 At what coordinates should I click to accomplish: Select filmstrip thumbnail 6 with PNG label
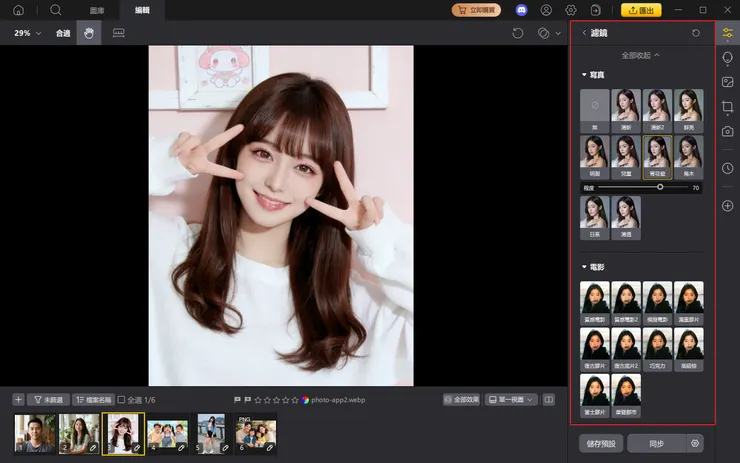click(256, 433)
